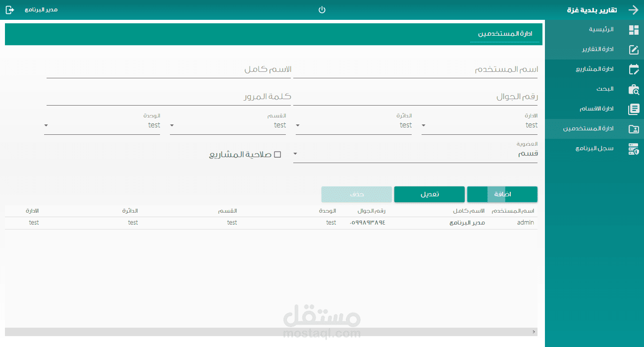Click the server log icon for سجل البرنامج
This screenshot has height=347, width=644.
(x=634, y=149)
